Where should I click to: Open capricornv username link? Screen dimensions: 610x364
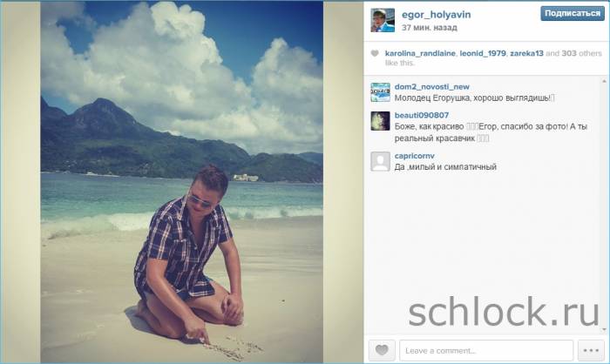point(414,156)
